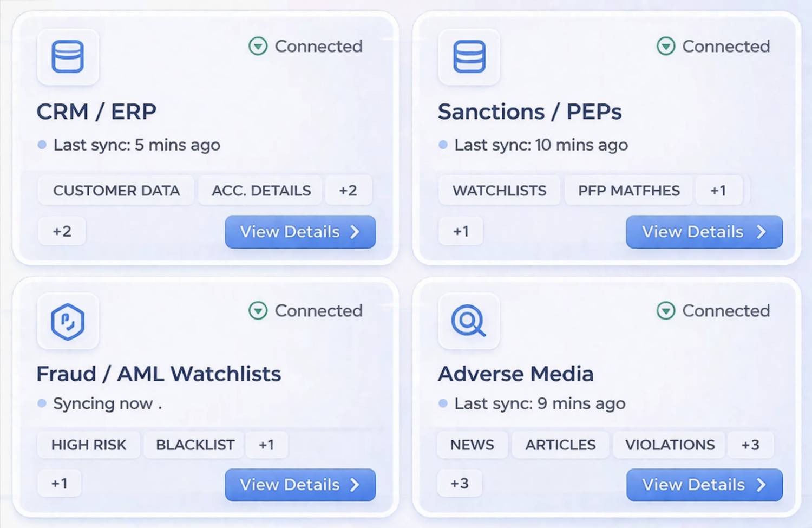This screenshot has width=812, height=528.
Task: Select the CUSTOMER DATA tab
Action: (116, 190)
